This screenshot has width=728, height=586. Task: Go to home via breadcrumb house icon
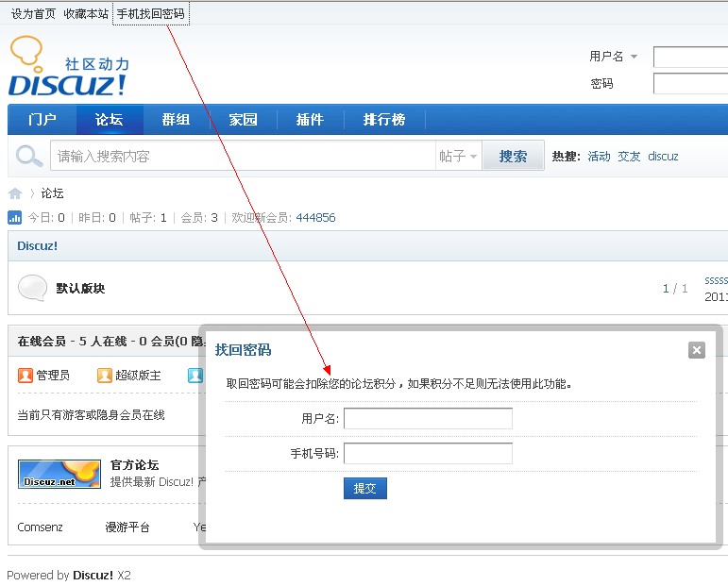click(15, 193)
